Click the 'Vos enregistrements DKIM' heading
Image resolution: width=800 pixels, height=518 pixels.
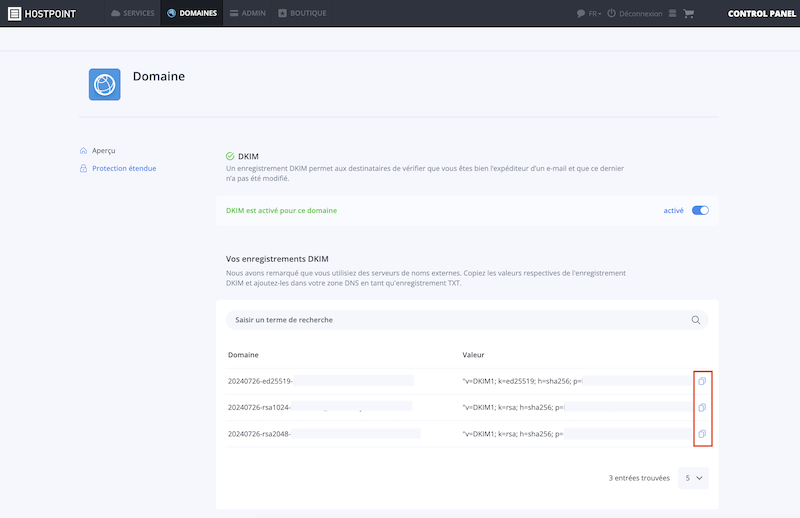[x=277, y=259]
